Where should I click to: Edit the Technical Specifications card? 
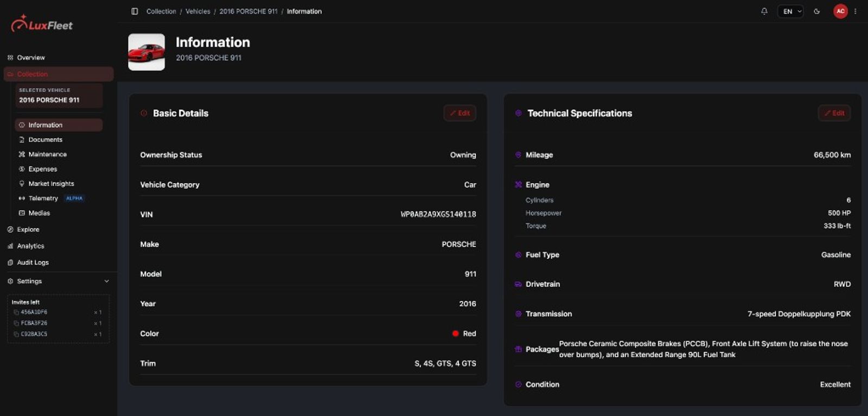834,113
